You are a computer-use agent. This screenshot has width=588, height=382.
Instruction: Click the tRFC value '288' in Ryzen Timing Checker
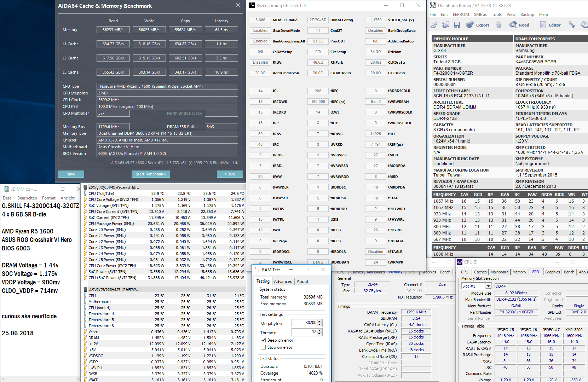pyautogui.click(x=318, y=91)
